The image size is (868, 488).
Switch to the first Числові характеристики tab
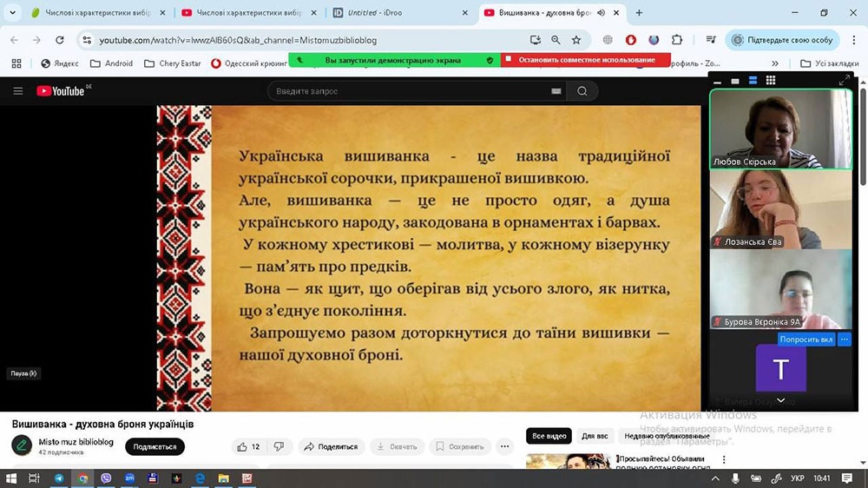click(x=99, y=13)
